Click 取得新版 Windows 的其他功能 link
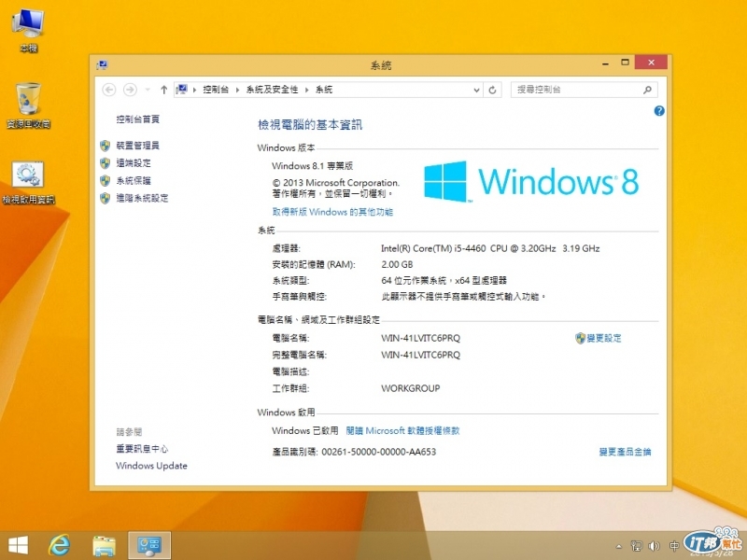Screen dimensions: 747x560 [x=332, y=212]
